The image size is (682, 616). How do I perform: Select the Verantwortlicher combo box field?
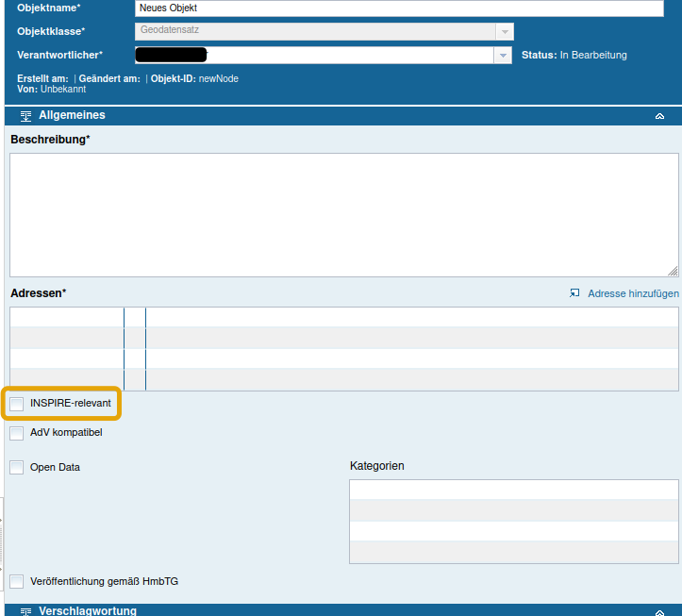click(x=314, y=56)
